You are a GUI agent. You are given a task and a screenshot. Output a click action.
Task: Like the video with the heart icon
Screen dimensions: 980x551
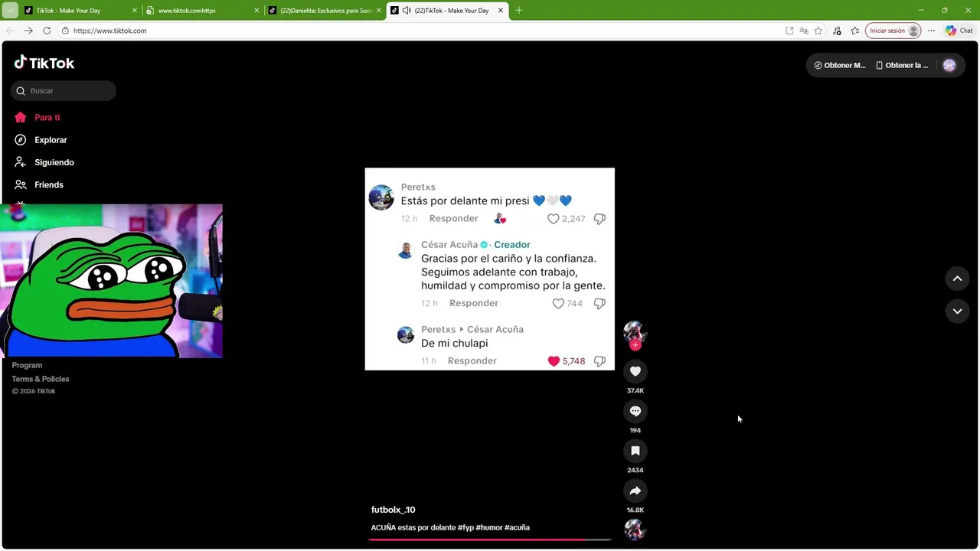pos(635,371)
